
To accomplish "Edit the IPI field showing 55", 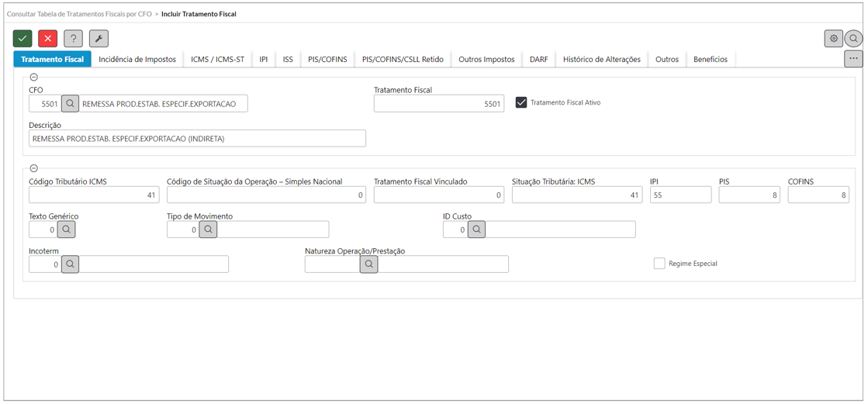I will tap(680, 195).
